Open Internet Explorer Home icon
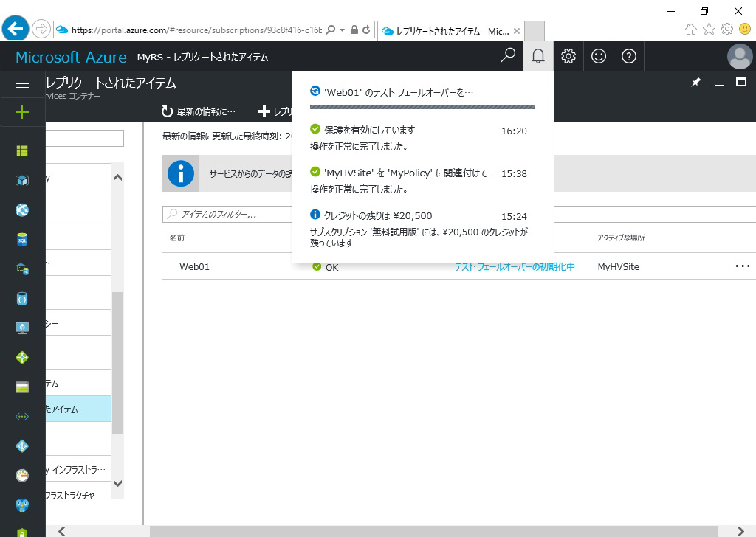Viewport: 756px width, 537px height. (691, 30)
